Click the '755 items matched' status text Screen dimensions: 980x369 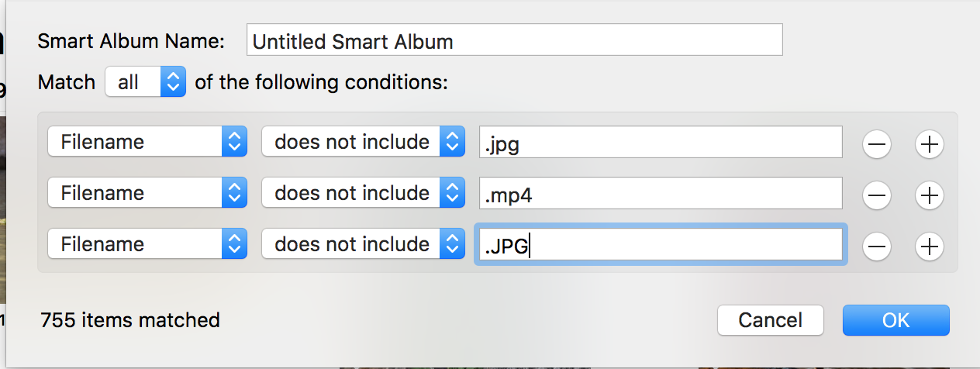(130, 320)
